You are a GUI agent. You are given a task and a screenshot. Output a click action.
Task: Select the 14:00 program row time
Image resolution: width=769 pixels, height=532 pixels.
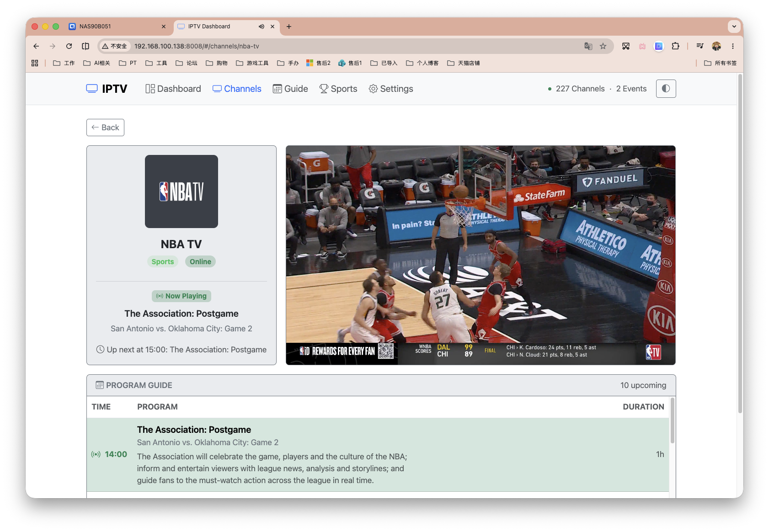[116, 454]
